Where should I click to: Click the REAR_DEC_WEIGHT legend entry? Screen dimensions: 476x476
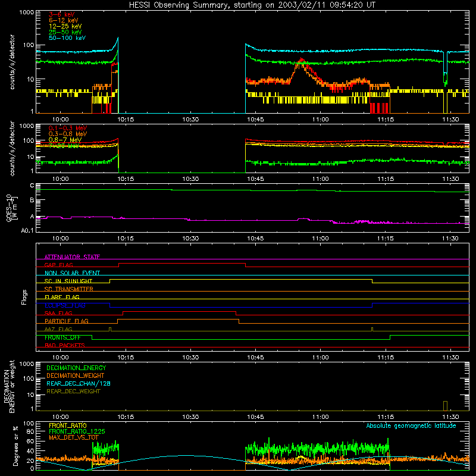[x=73, y=392]
